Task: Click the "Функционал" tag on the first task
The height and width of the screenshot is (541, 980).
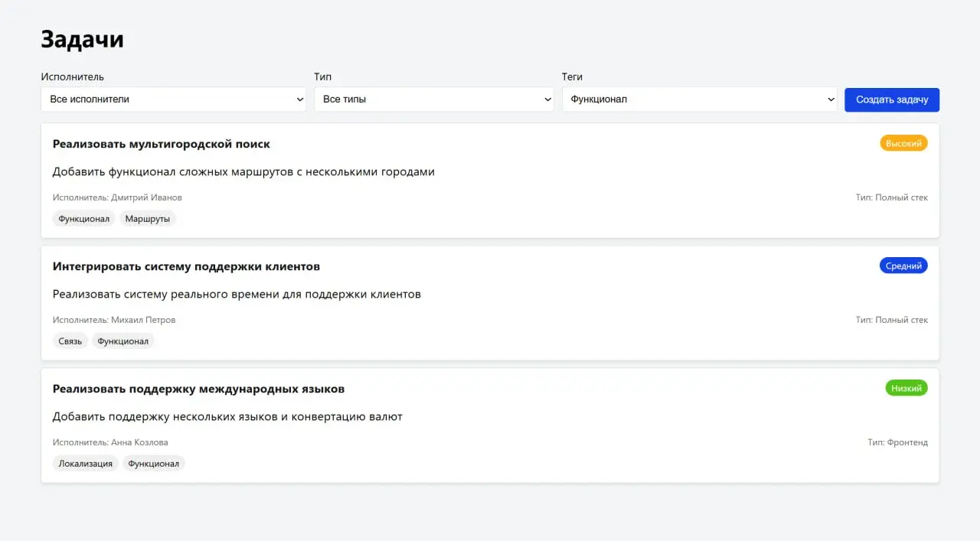Action: tap(83, 218)
